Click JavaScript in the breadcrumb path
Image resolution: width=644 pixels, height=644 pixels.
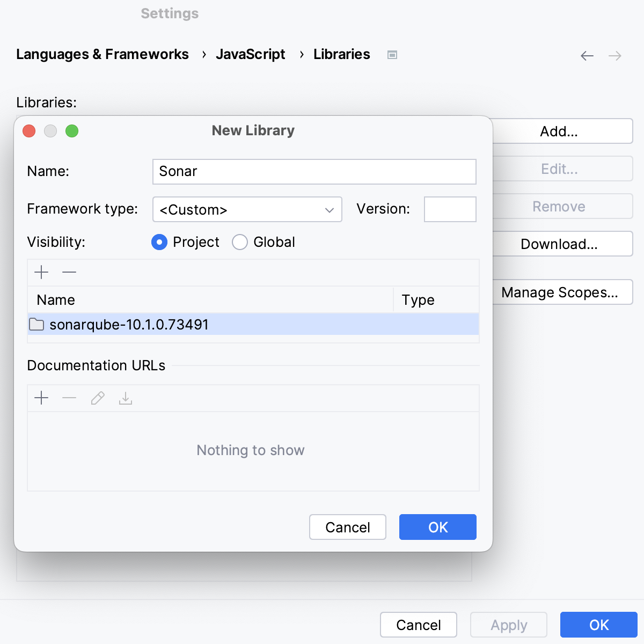point(250,54)
